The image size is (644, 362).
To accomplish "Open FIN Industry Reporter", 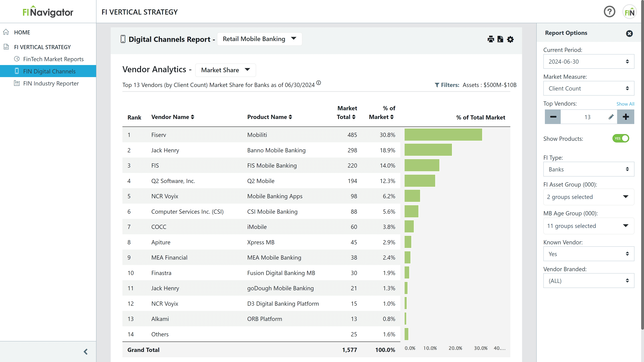I will [51, 83].
